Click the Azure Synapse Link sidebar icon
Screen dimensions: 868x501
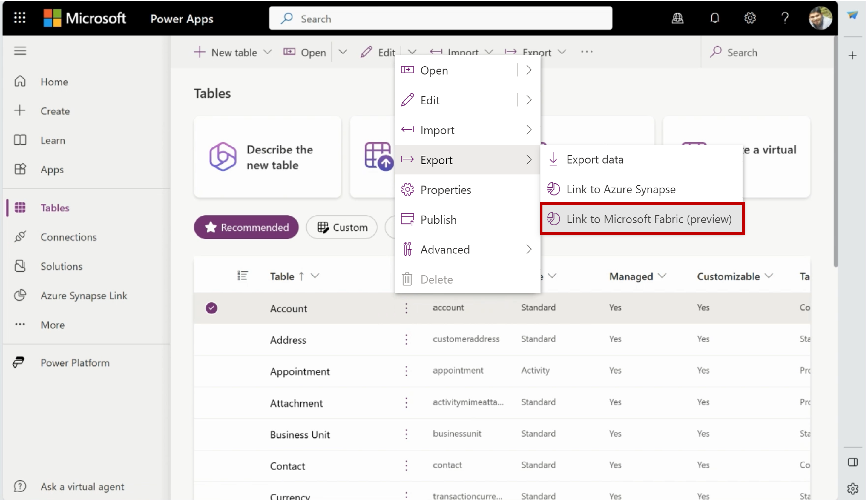tap(20, 295)
